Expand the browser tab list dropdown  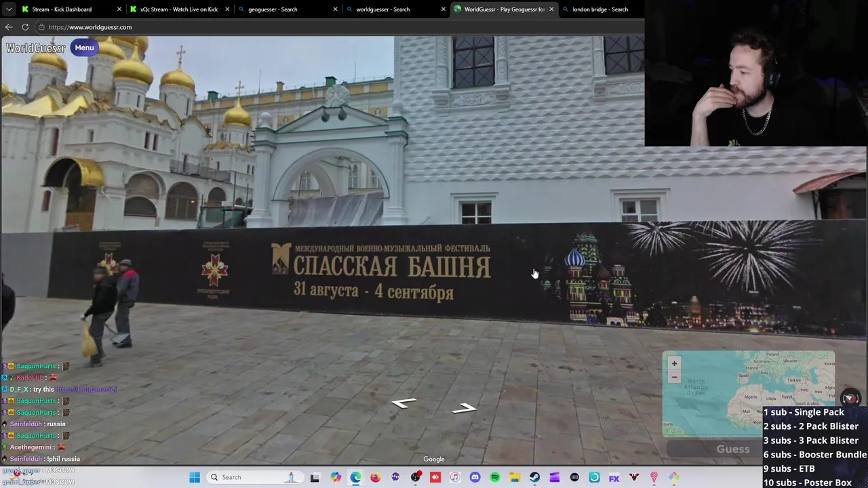click(8, 9)
